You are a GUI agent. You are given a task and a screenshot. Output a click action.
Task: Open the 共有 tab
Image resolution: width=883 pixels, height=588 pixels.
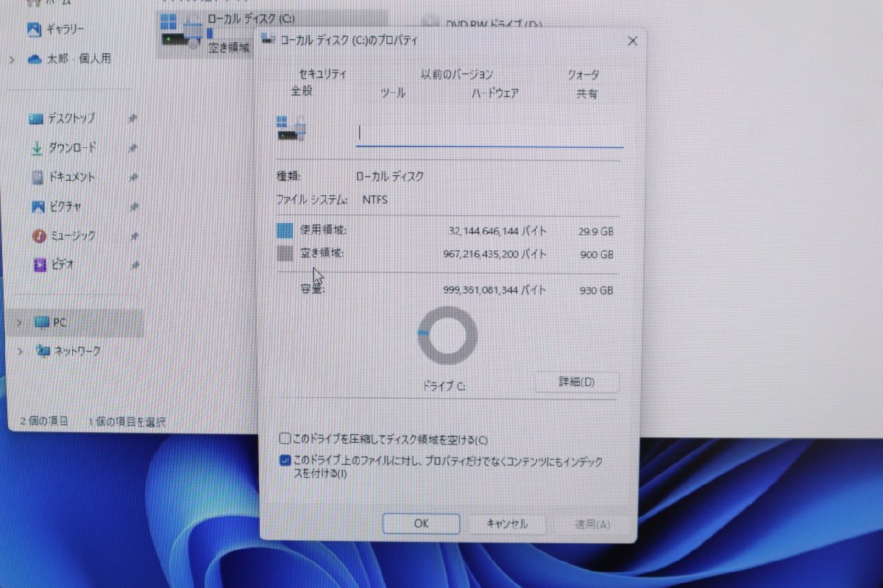pos(586,94)
